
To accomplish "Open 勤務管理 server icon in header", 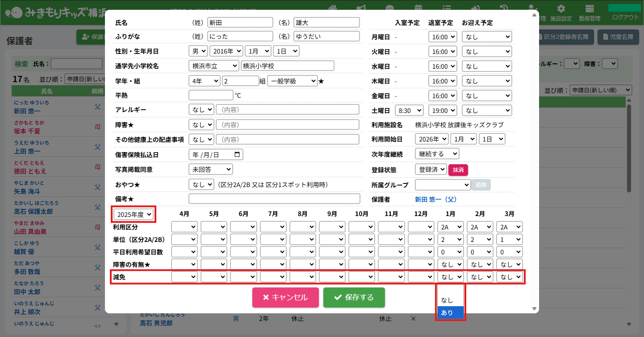I will [x=590, y=9].
